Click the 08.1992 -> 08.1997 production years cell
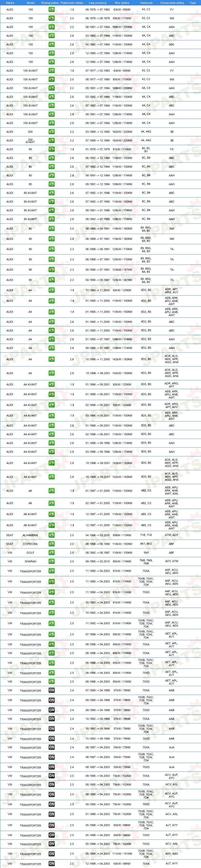Screen dimensions: 201x868 (97, 553)
